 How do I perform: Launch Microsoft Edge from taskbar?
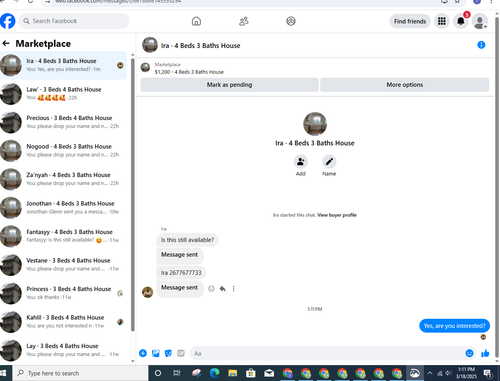pos(214,373)
